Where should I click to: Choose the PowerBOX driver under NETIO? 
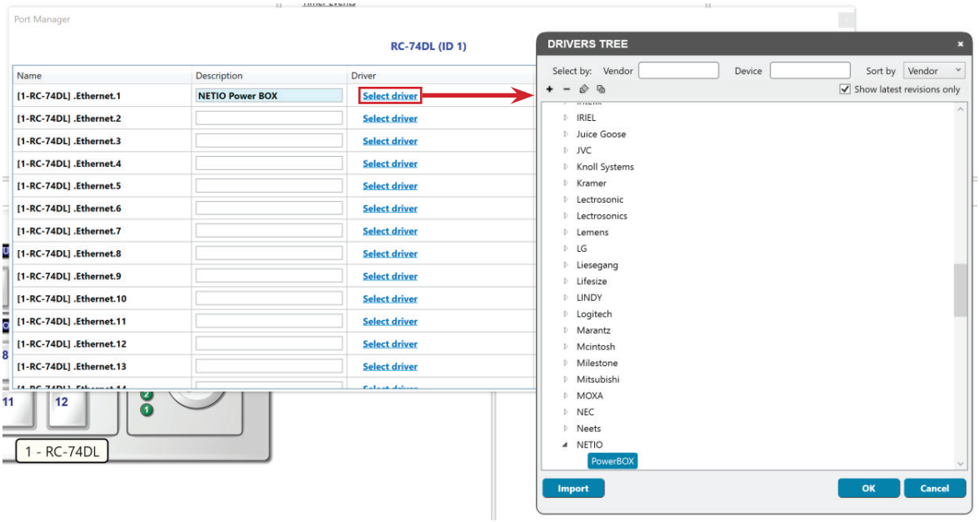612,461
